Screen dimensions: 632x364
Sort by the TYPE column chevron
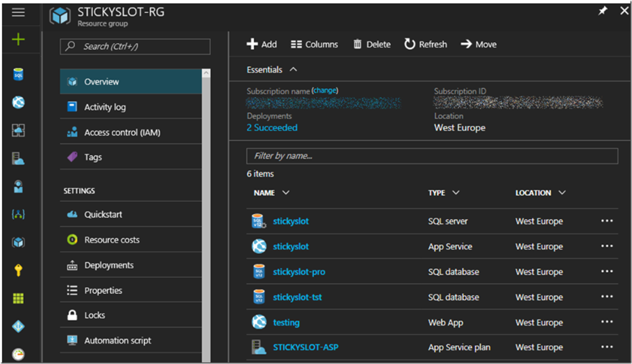pyautogui.click(x=456, y=192)
